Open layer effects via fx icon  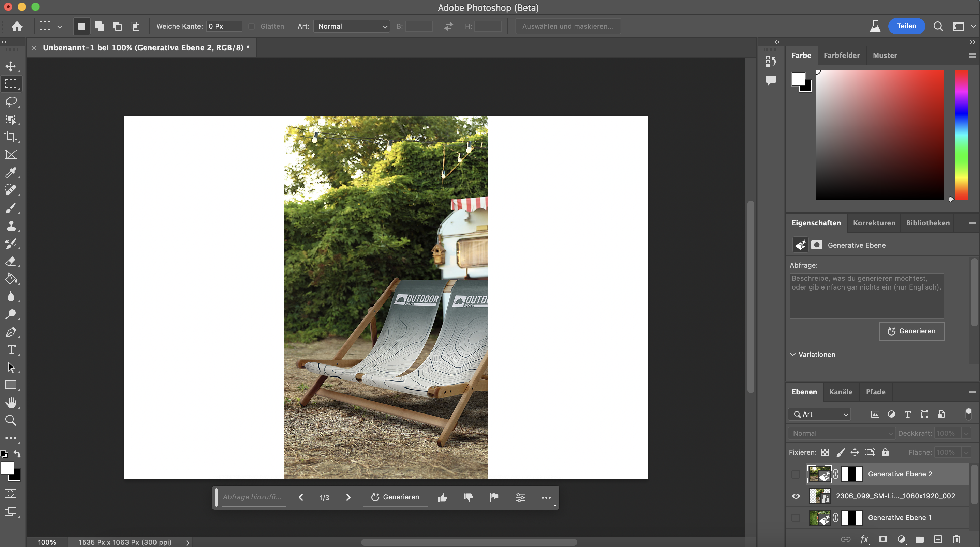(x=865, y=540)
